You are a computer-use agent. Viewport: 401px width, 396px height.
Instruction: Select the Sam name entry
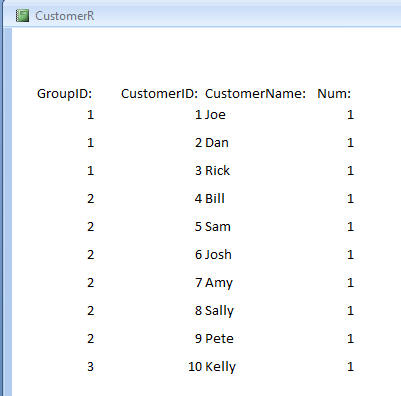tap(218, 227)
